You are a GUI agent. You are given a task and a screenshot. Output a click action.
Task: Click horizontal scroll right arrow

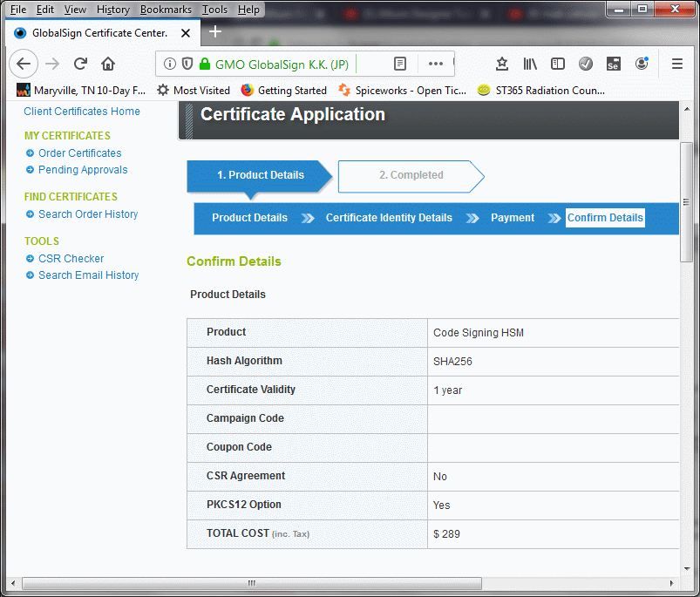click(671, 583)
